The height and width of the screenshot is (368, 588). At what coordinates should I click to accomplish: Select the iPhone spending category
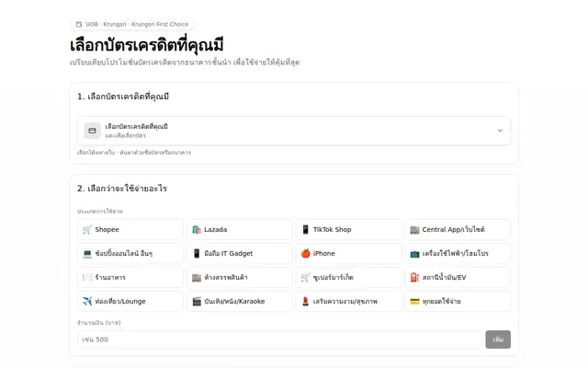point(349,254)
